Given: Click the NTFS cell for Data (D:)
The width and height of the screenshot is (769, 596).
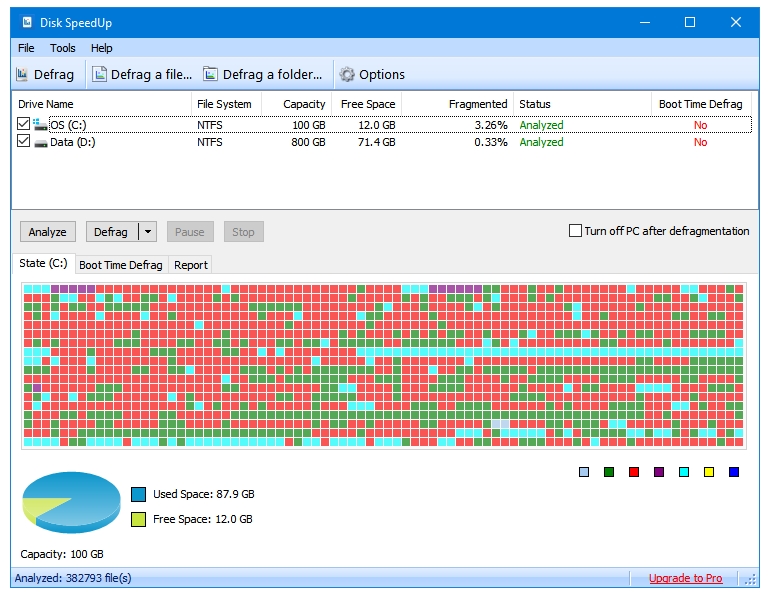Looking at the screenshot, I should (209, 142).
